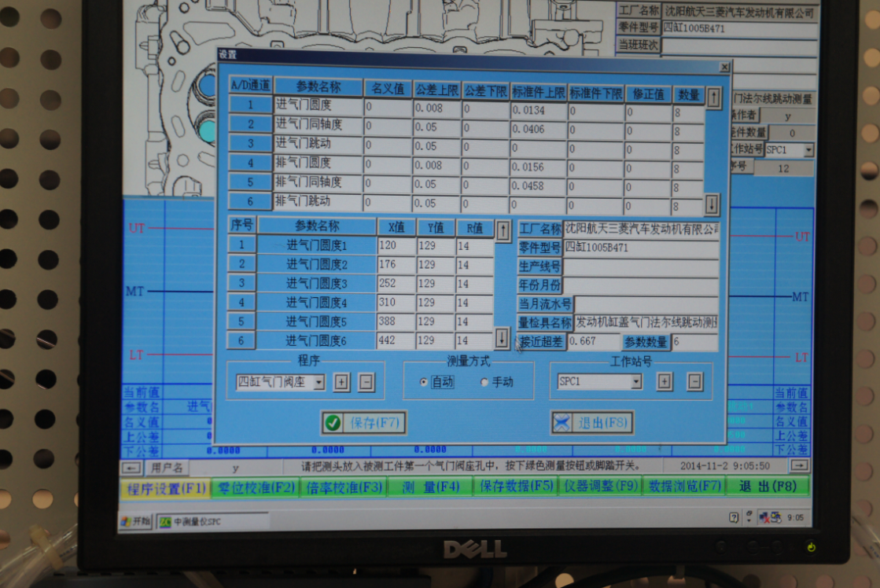Viewport: 880px width, 588px height.
Task: Click the right arrow button beside the date time
Action: pos(799,465)
